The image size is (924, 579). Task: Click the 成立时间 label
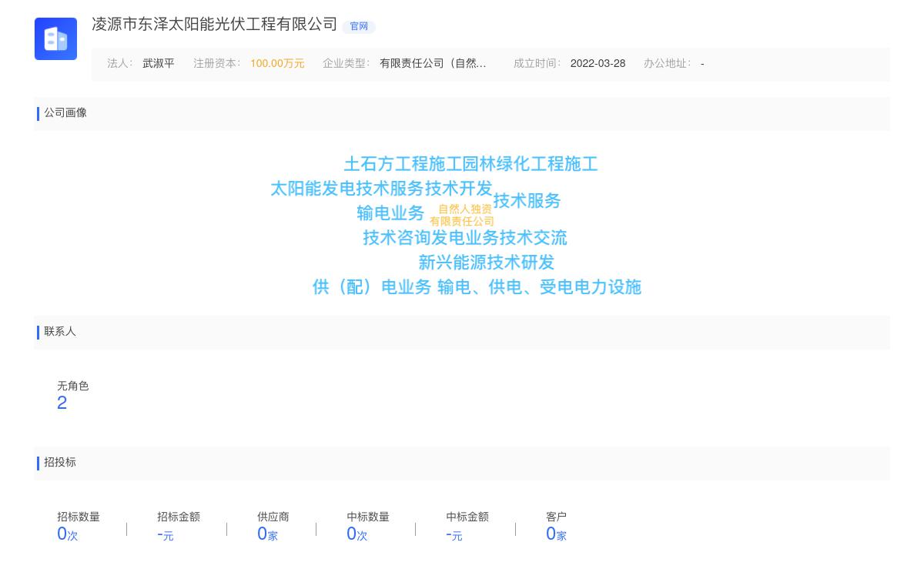(537, 64)
